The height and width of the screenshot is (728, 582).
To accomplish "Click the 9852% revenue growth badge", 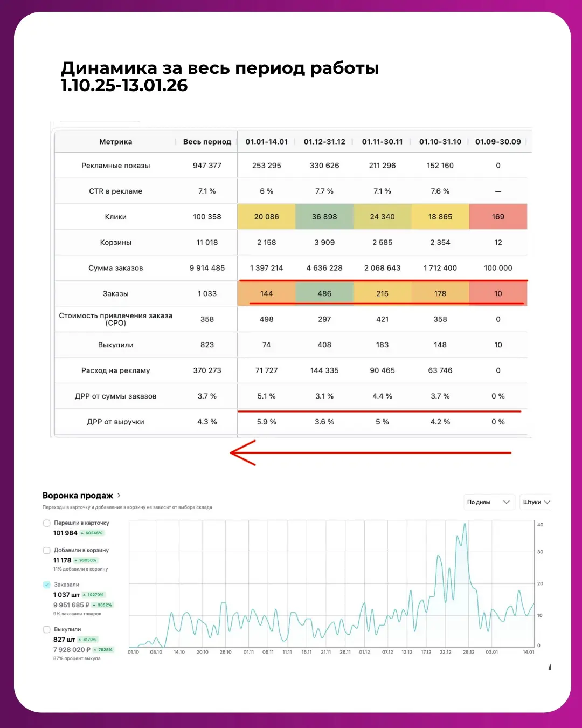I will tap(102, 605).
